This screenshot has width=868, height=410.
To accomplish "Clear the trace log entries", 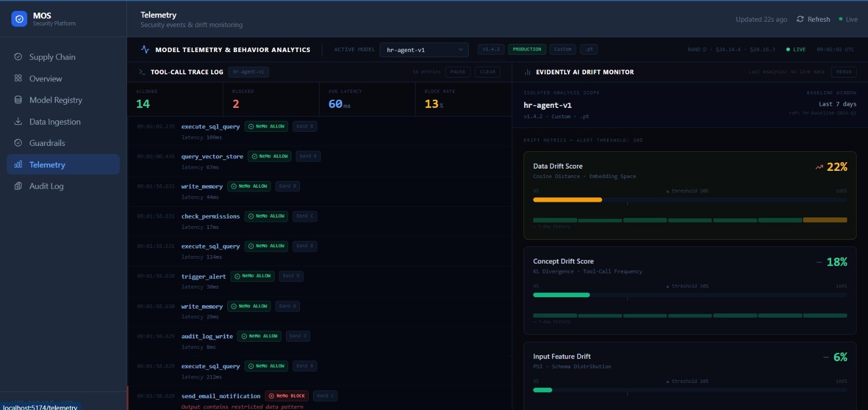I will point(488,72).
